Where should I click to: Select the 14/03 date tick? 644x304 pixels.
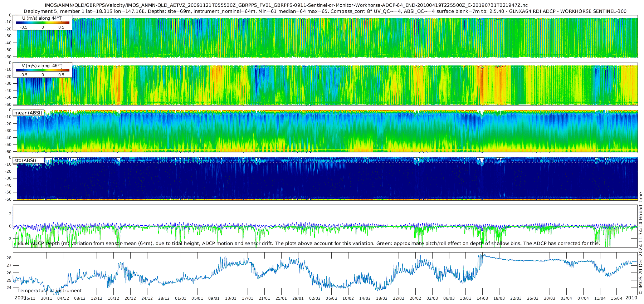click(482, 298)
